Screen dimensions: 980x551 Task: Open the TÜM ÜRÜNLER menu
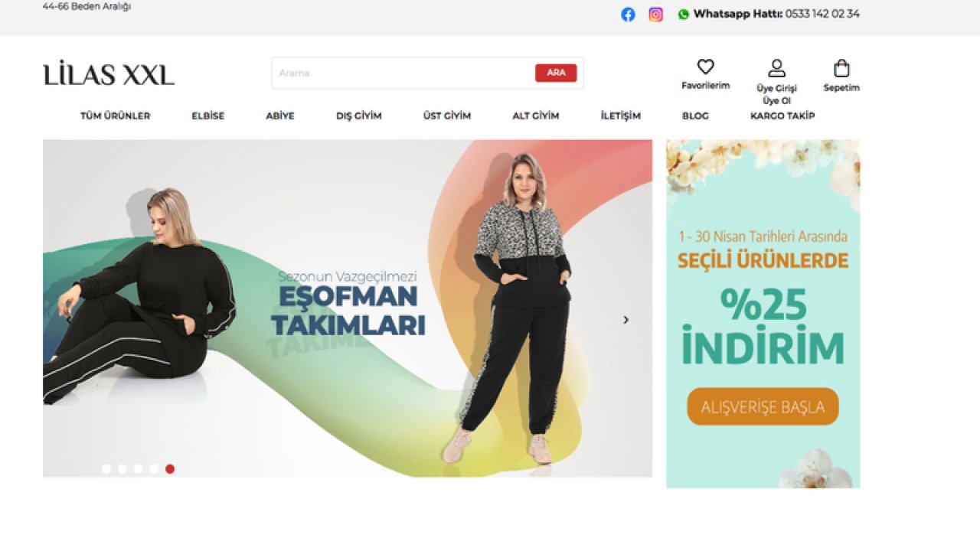pos(116,116)
